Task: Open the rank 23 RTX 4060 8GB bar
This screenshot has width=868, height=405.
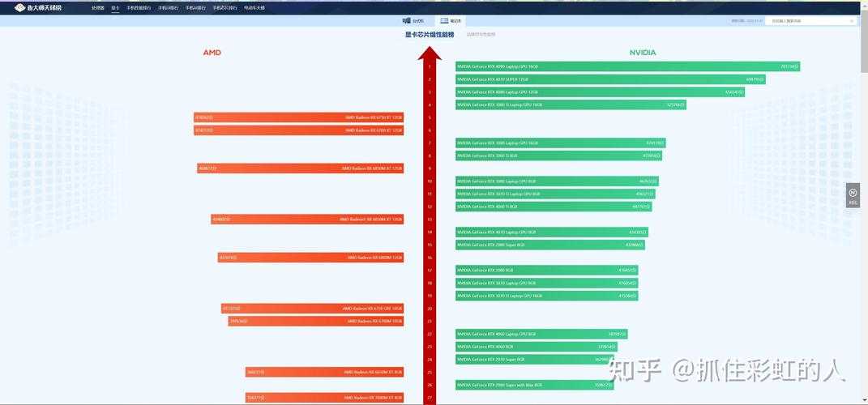Action: coord(537,347)
